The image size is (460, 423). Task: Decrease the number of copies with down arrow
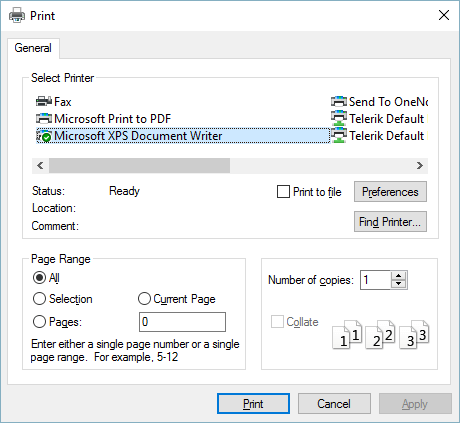tap(398, 284)
